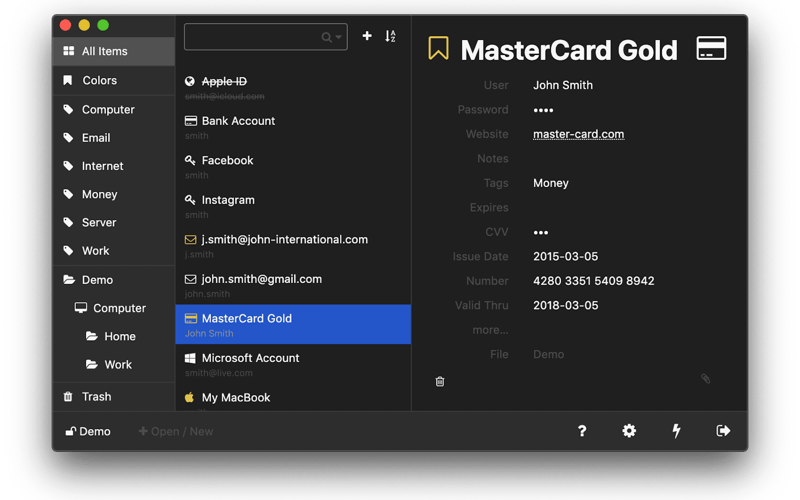
Task: Click the hidden CVV value dots
Action: 541,233
